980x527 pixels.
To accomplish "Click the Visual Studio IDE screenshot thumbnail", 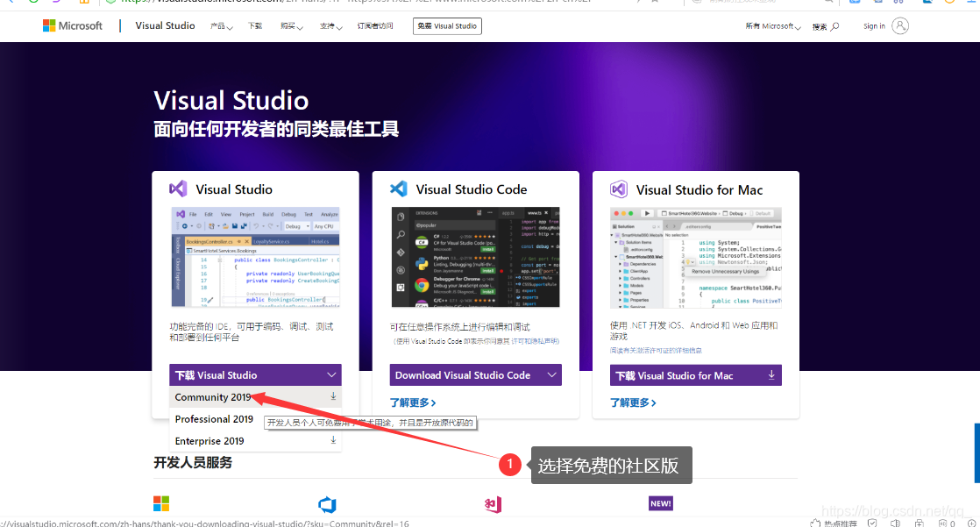I will [256, 257].
